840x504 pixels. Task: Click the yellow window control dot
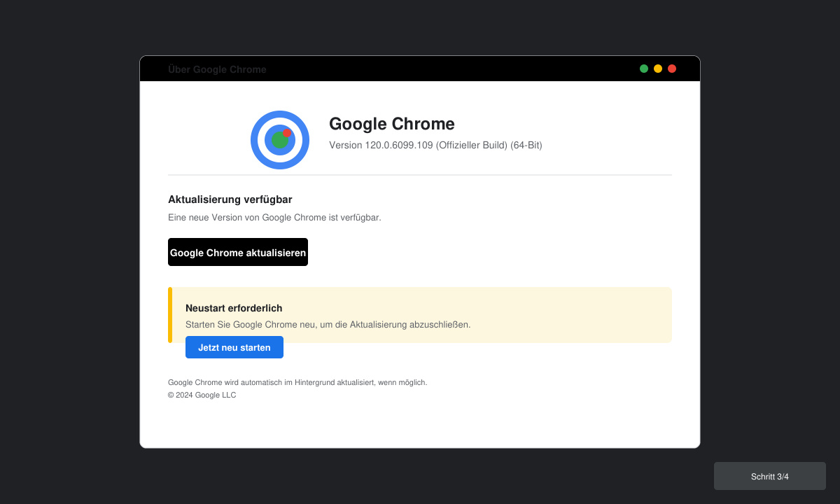(x=658, y=69)
